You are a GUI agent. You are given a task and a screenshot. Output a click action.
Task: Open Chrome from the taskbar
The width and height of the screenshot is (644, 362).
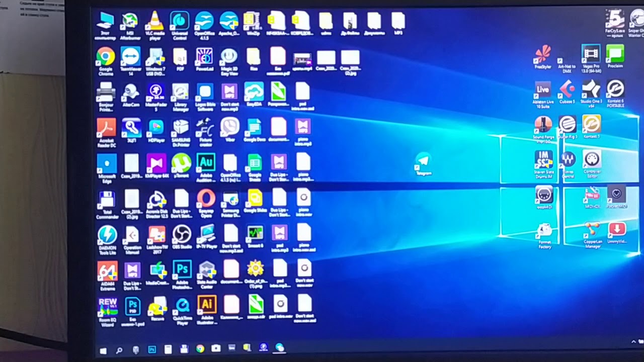200,348
